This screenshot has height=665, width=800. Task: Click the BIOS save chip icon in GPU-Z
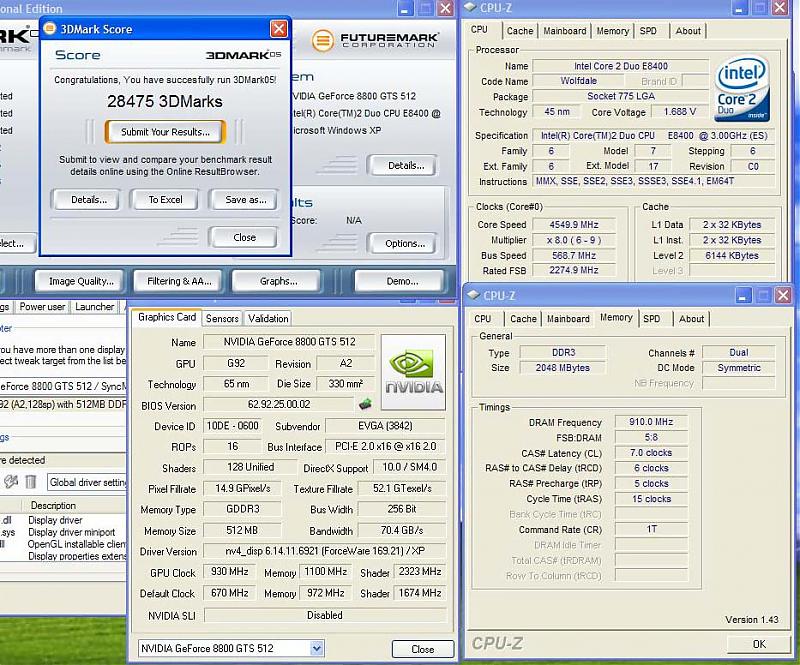365,405
